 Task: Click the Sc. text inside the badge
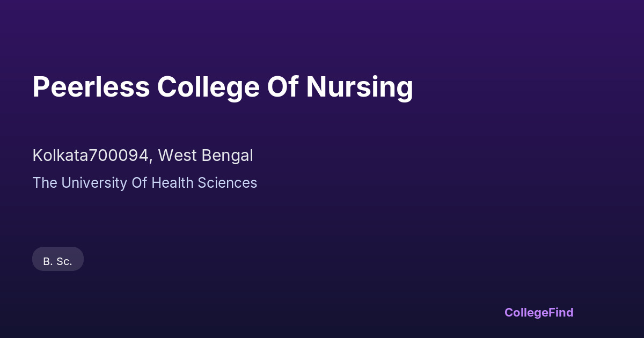click(x=64, y=262)
